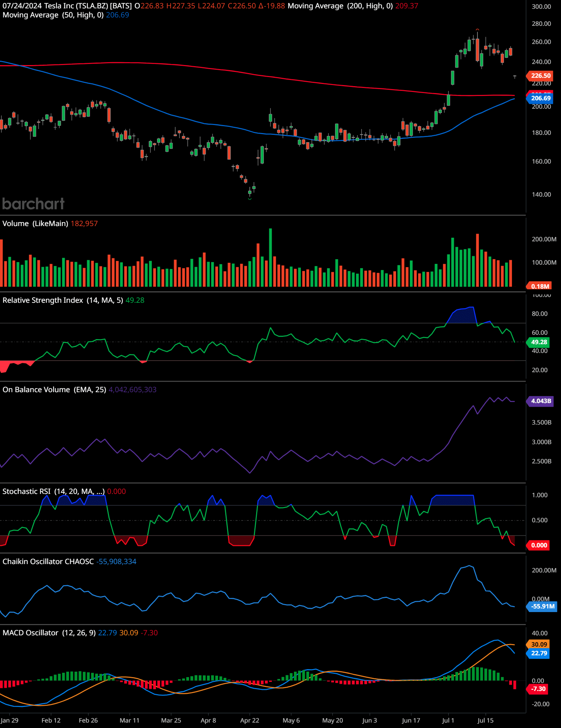This screenshot has width=561, height=728.
Task: Click the orange 30.09 MACD header value
Action: [x=129, y=633]
